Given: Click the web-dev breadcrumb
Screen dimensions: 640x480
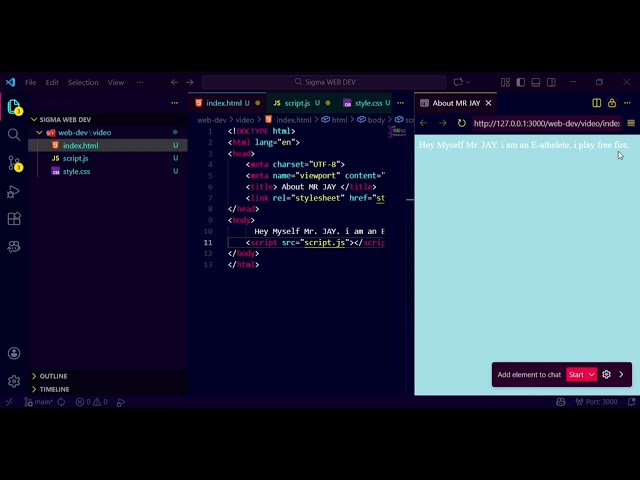Looking at the screenshot, I should click(211, 120).
